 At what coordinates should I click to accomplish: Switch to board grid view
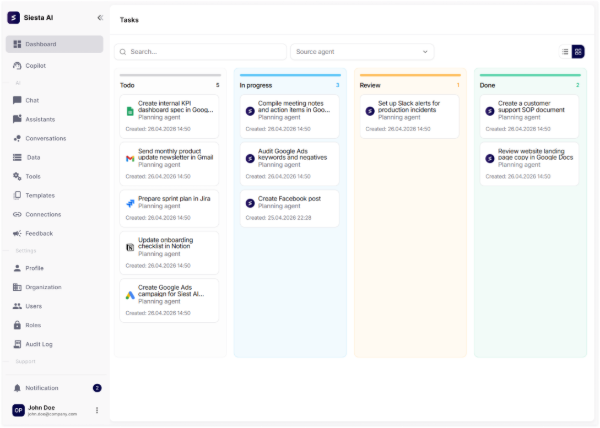tap(578, 51)
